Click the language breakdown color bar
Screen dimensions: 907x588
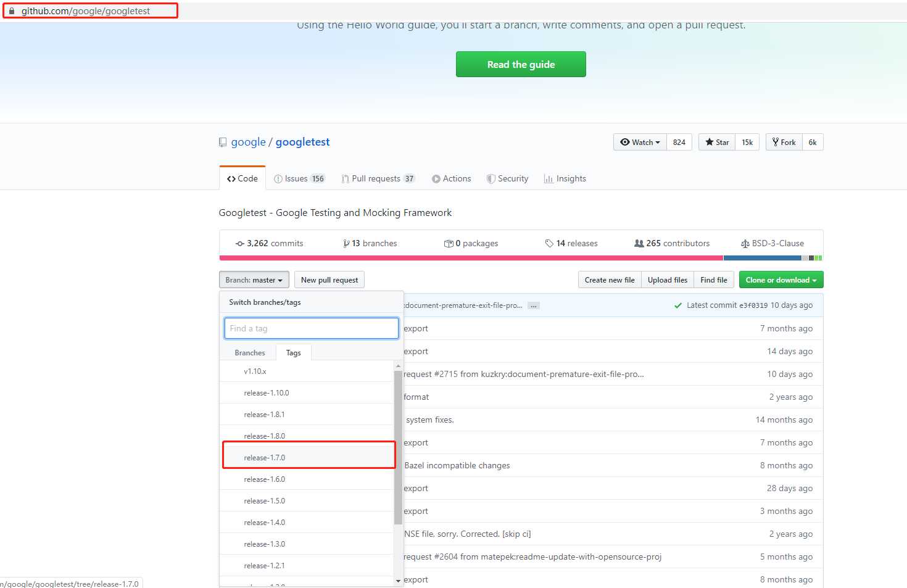521,258
